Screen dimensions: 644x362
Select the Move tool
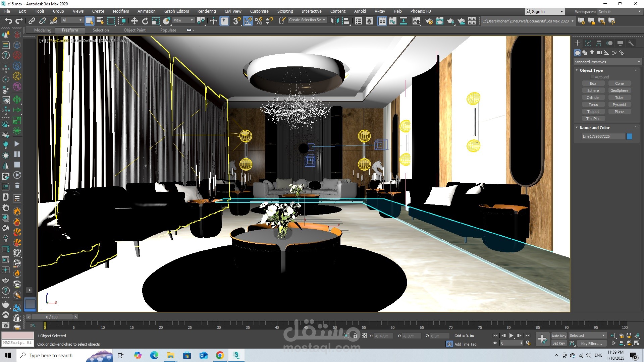(x=134, y=21)
